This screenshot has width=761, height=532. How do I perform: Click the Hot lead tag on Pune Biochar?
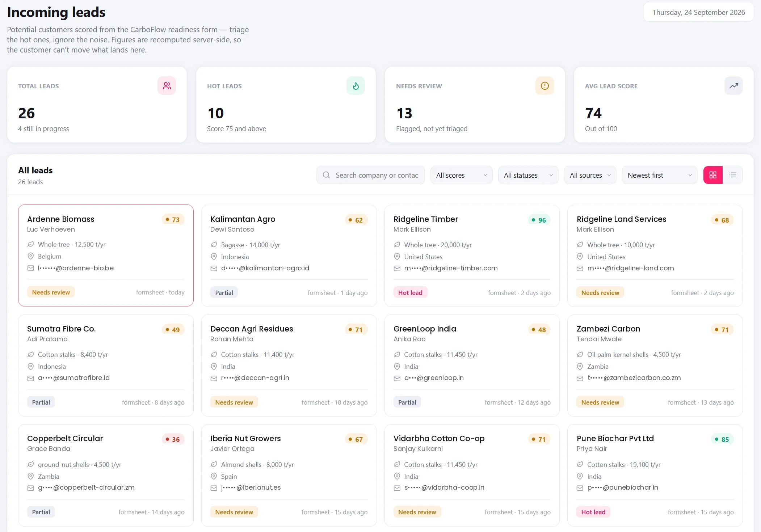point(593,512)
